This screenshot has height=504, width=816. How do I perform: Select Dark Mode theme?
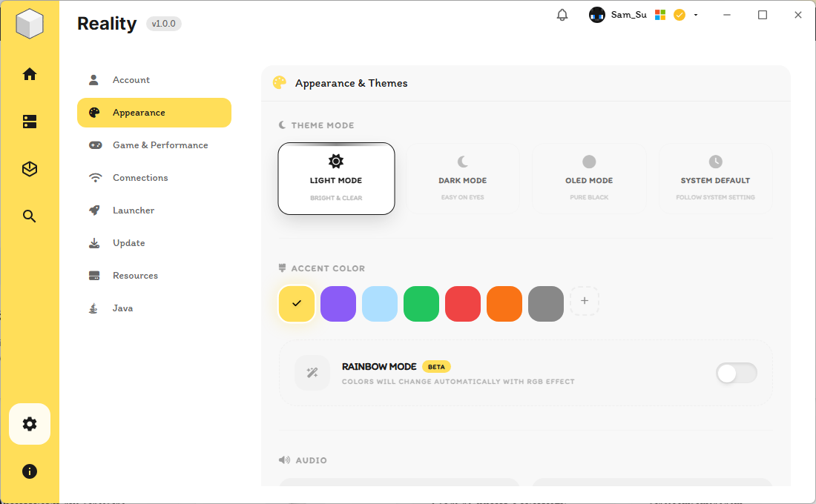point(462,178)
